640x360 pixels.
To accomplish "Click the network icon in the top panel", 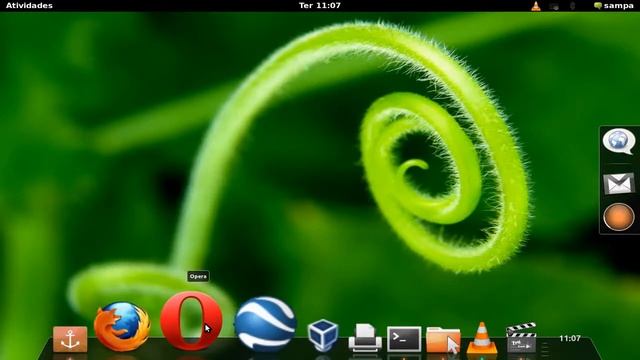I will pos(554,6).
